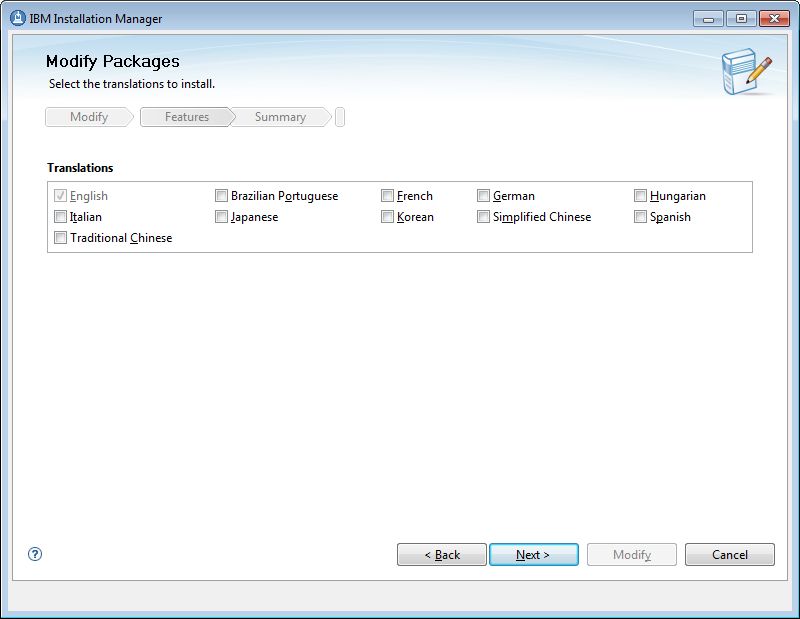This screenshot has width=800, height=619.
Task: Check the Italian language checkbox
Action: click(60, 216)
